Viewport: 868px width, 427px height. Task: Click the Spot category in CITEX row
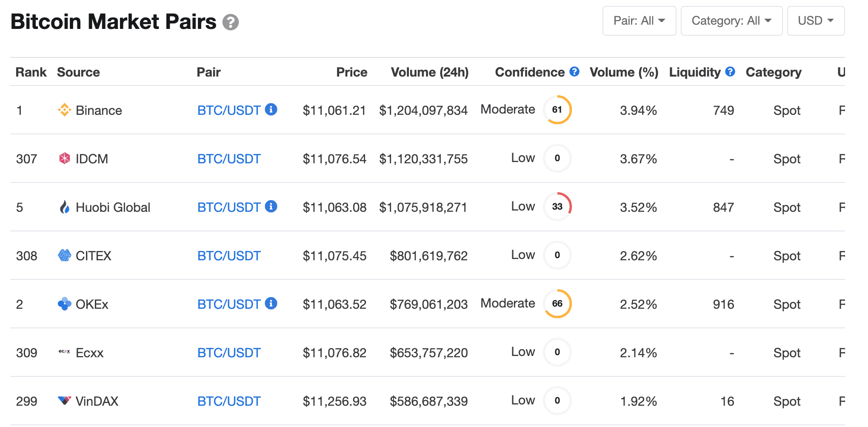coord(787,256)
